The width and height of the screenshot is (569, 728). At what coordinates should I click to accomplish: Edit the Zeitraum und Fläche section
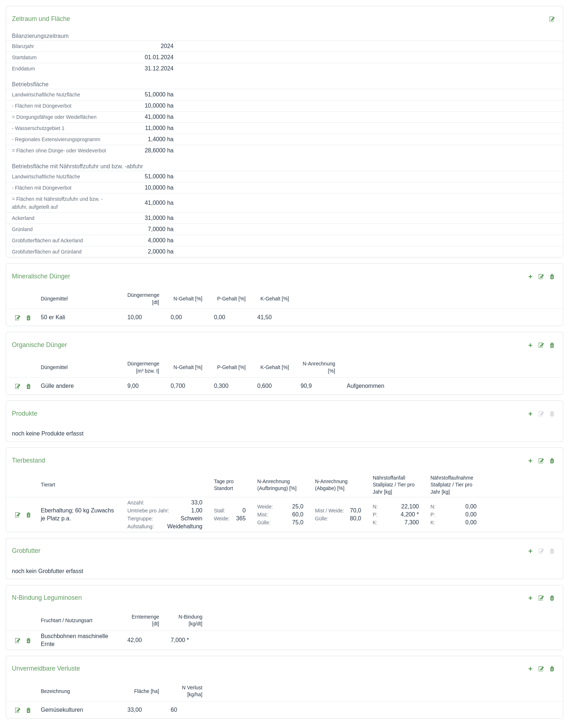click(x=552, y=19)
